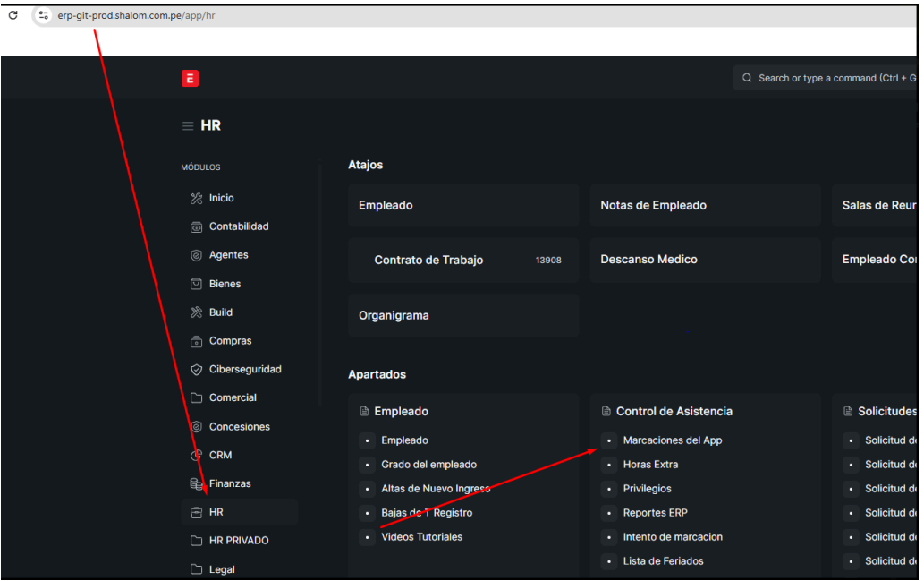This screenshot has width=924, height=581.
Task: Reload the page in the browser
Action: [x=13, y=15]
